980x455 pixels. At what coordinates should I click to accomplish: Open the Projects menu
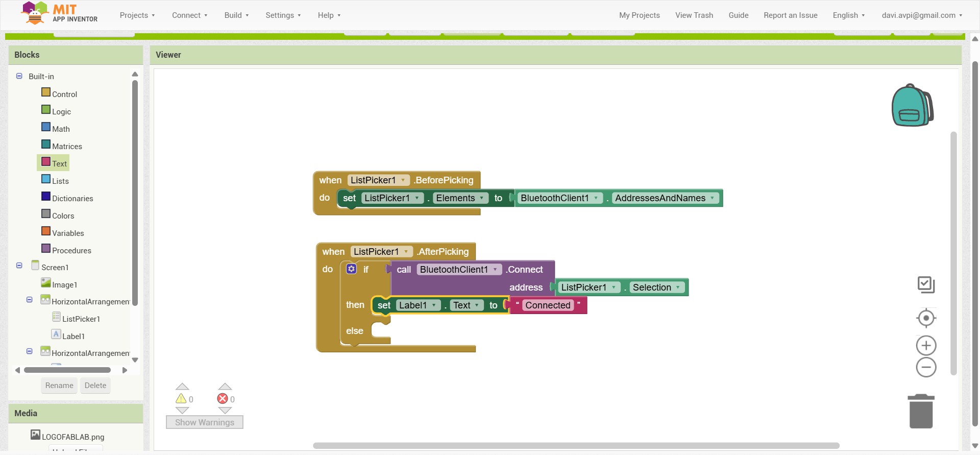[137, 15]
